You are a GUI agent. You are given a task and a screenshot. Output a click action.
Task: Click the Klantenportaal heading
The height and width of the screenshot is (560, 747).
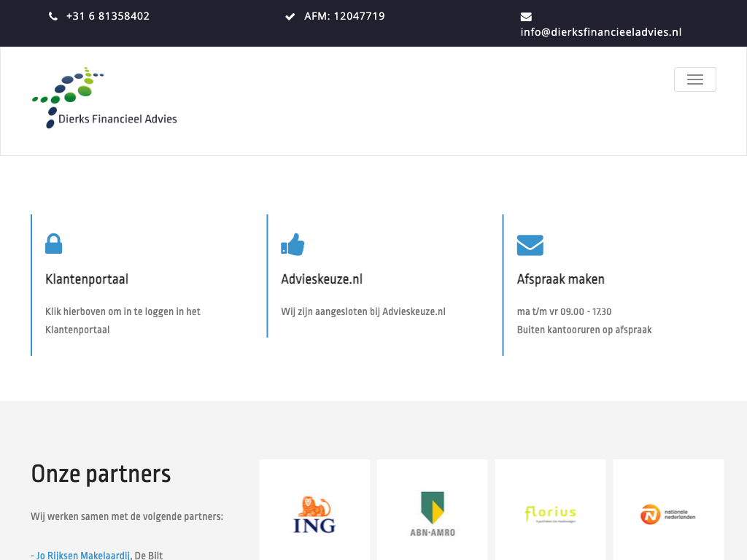(x=87, y=279)
